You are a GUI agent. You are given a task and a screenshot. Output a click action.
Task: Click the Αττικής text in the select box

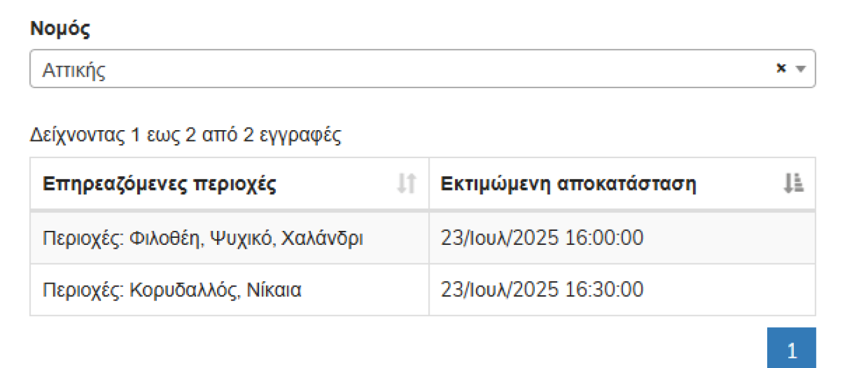pyautogui.click(x=73, y=70)
